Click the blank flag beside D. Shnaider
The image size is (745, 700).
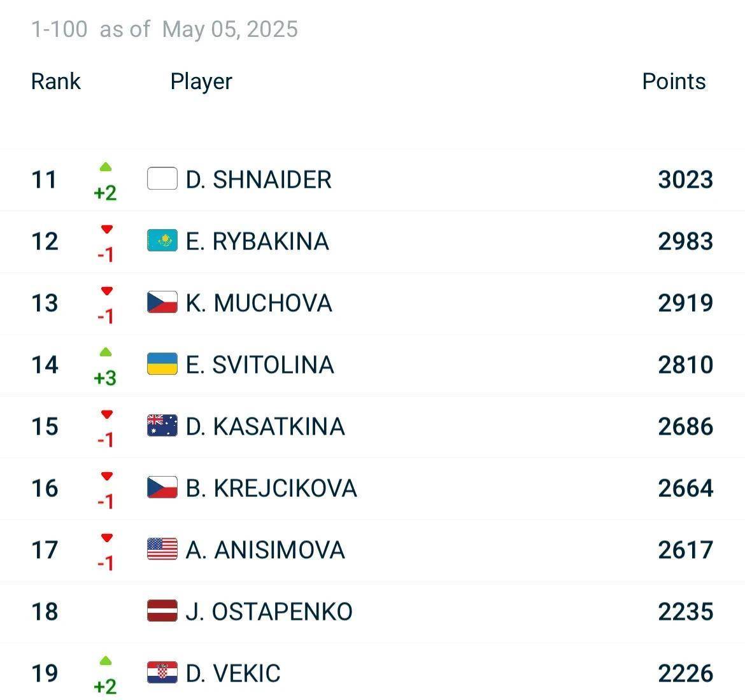[x=162, y=179]
